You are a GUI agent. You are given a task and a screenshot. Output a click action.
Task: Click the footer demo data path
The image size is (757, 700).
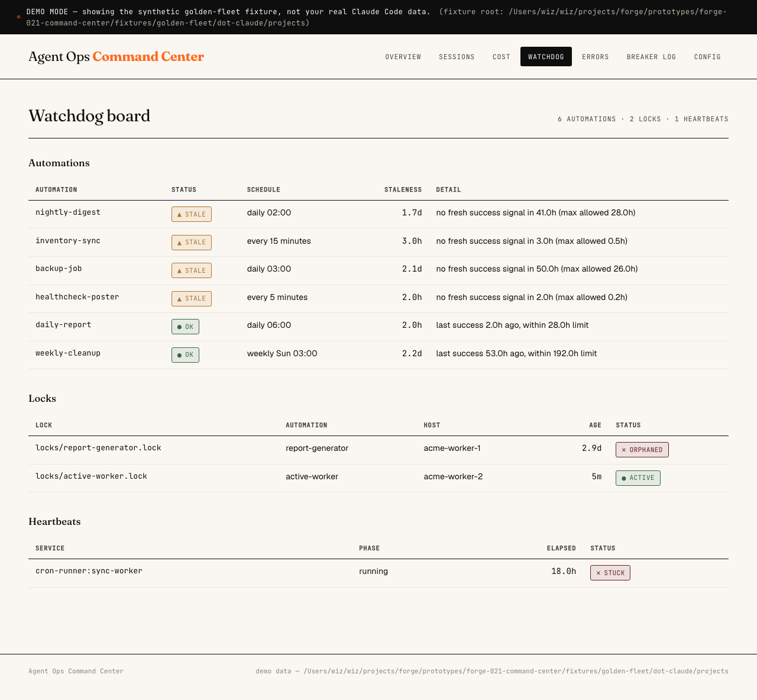pyautogui.click(x=492, y=671)
